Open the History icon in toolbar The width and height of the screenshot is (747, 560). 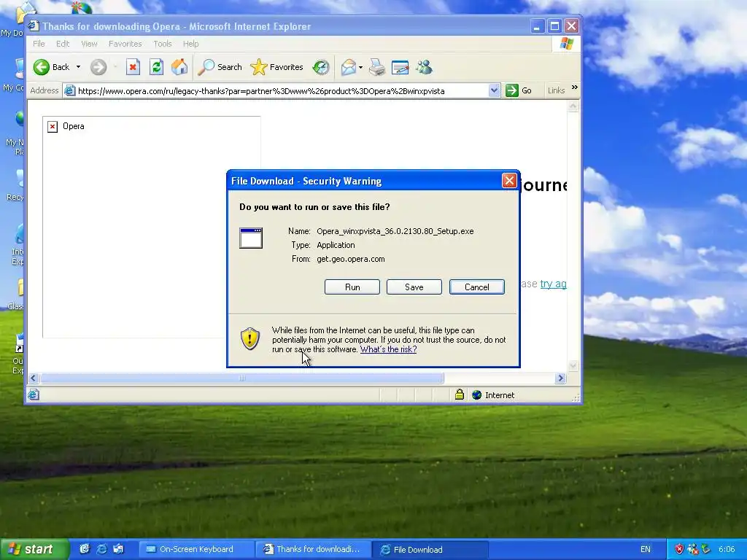coord(321,67)
